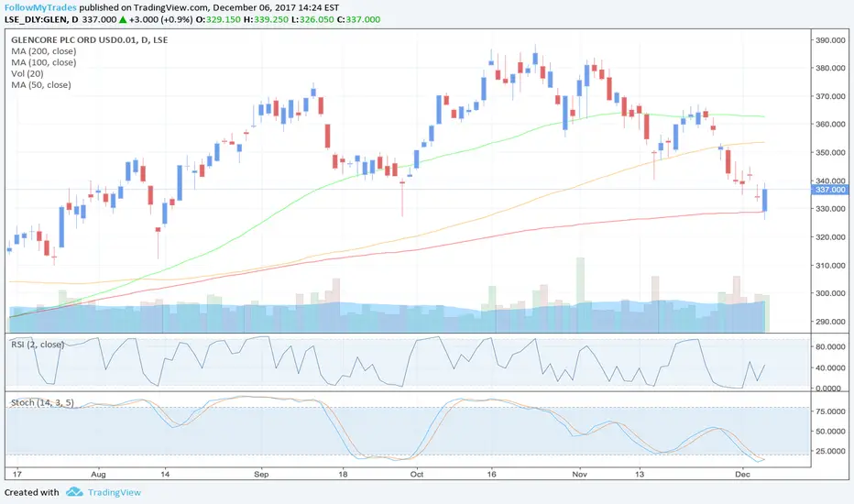The width and height of the screenshot is (854, 504).
Task: Click the LSE_DLY:GLEN ticker symbol in header
Action: click(36, 19)
